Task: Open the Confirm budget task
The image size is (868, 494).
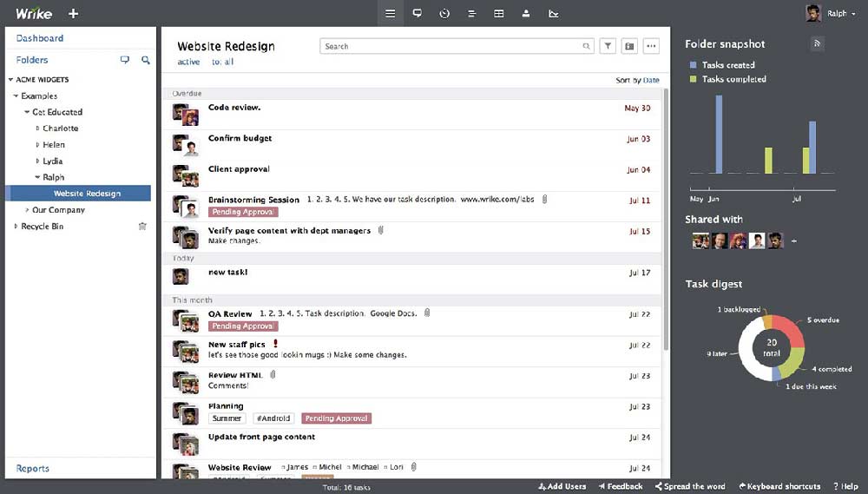Action: 240,138
